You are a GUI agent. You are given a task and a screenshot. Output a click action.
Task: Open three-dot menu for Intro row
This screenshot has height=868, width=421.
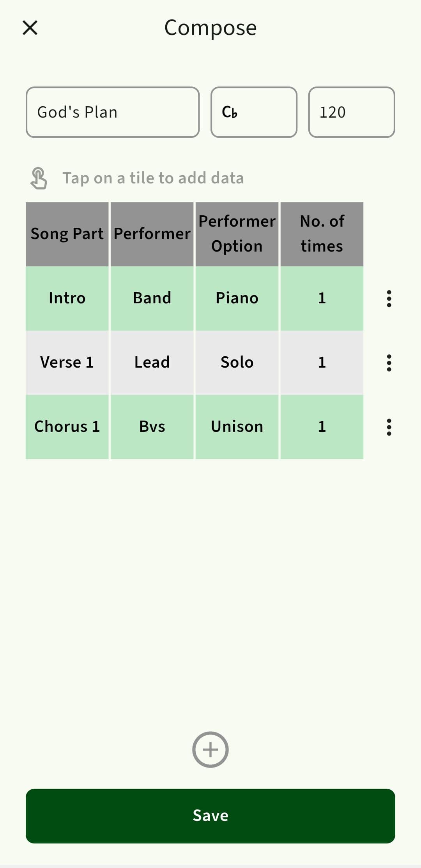[389, 299]
